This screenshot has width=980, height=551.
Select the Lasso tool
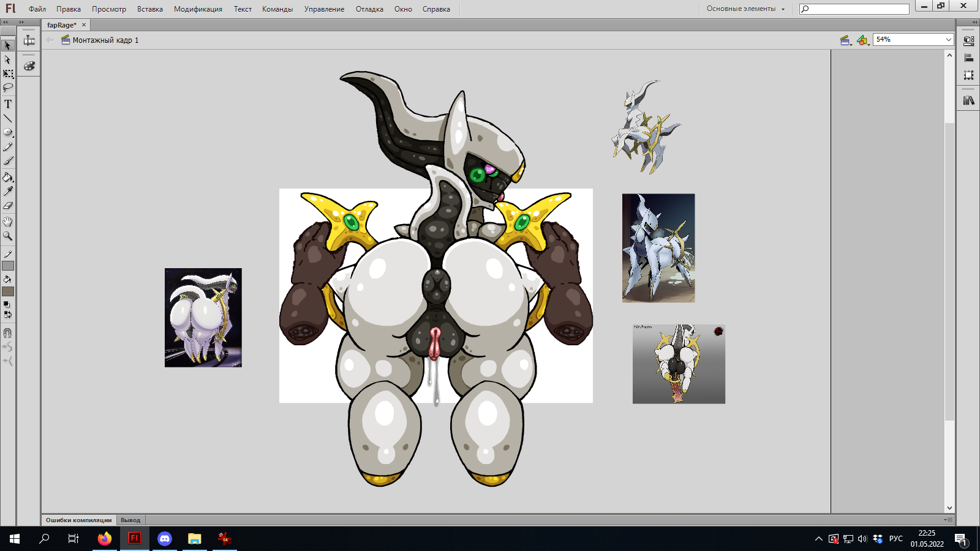8,88
